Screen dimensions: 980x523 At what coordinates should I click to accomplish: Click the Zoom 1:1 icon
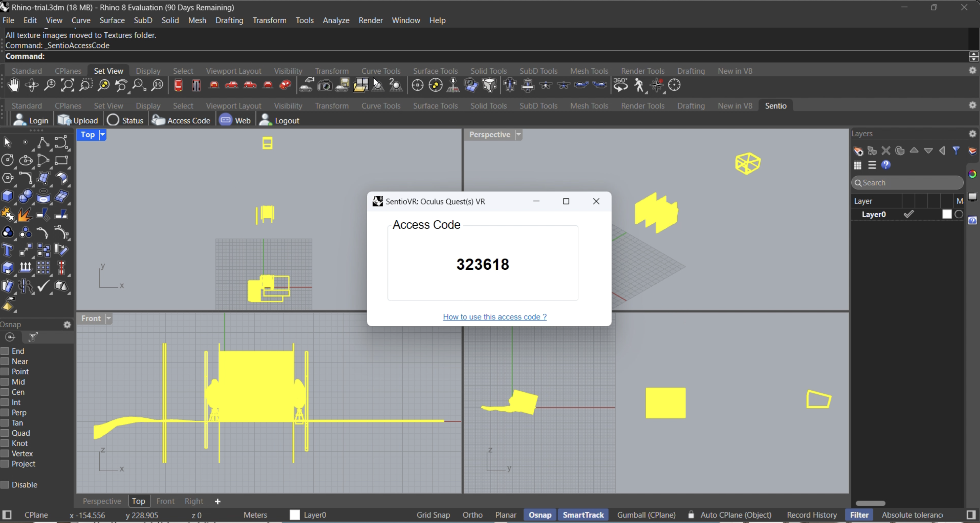click(x=157, y=86)
